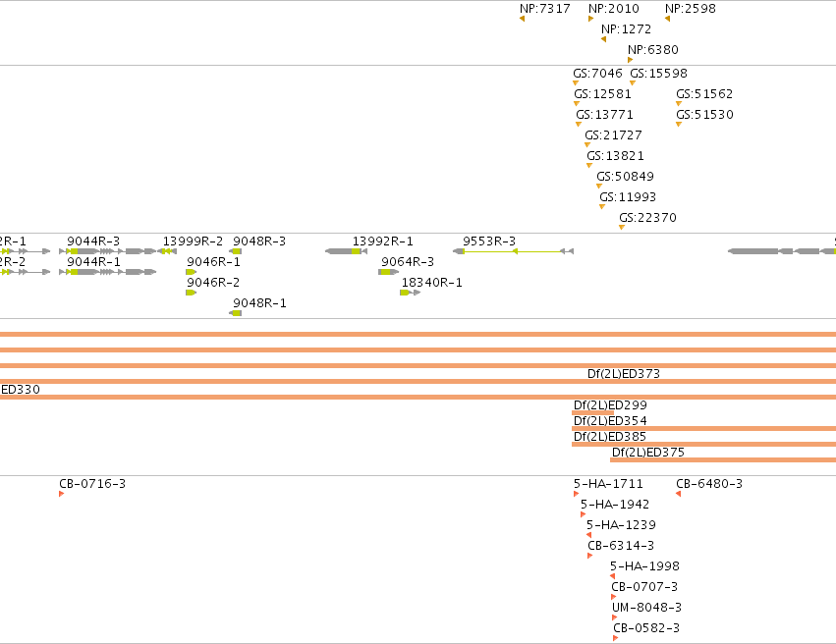836x644 pixels.
Task: Click the NP:7317 insertion marker label
Action: 545,9
